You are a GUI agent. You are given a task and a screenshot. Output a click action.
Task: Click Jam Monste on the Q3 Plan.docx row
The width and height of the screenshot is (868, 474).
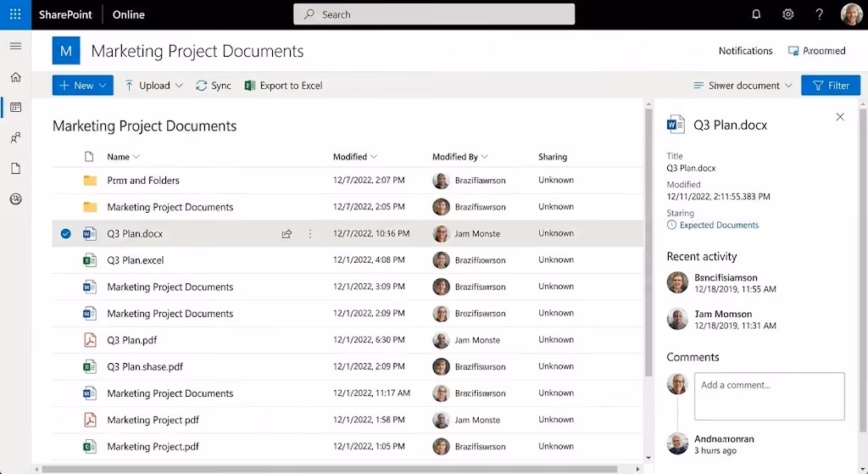point(477,234)
